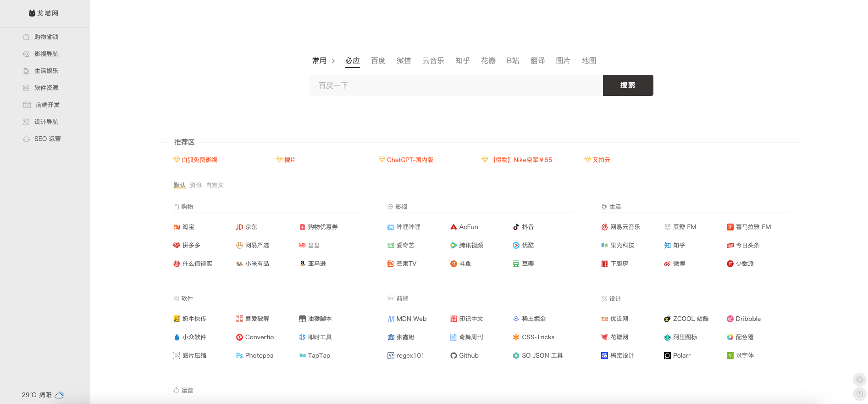Open the clock history icon
868x404 pixels.
coord(860,394)
